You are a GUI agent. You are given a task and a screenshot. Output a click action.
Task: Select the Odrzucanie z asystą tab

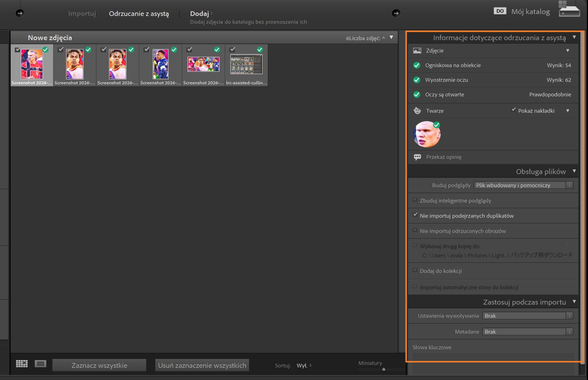(x=139, y=14)
